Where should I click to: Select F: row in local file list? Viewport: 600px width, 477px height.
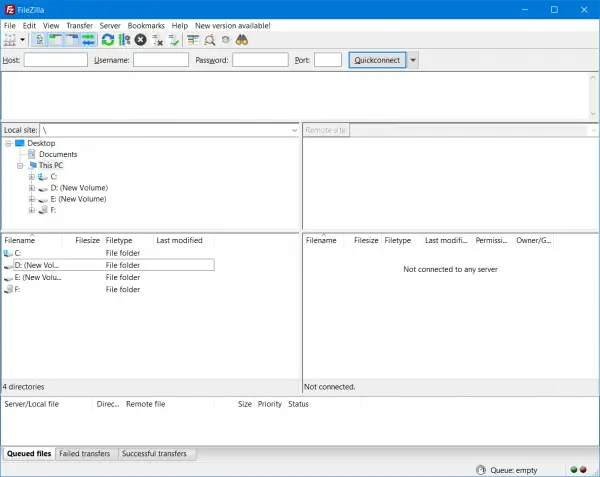(x=108, y=290)
